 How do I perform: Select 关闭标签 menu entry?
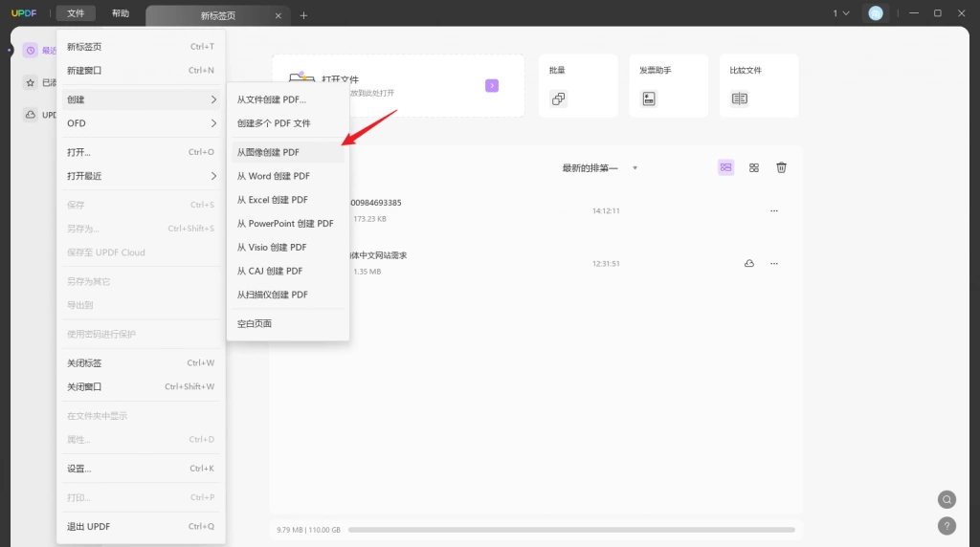point(141,363)
